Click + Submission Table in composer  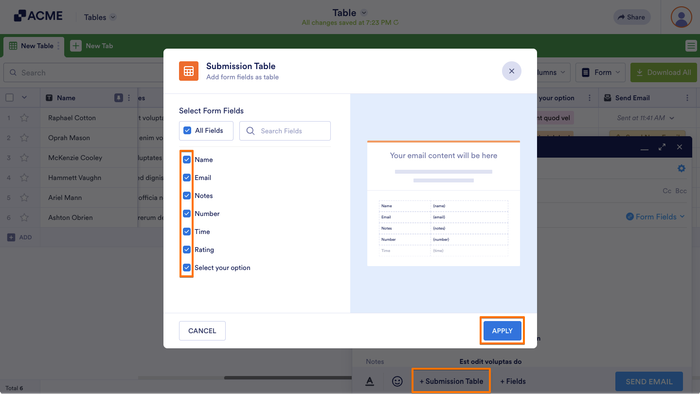coord(451,381)
